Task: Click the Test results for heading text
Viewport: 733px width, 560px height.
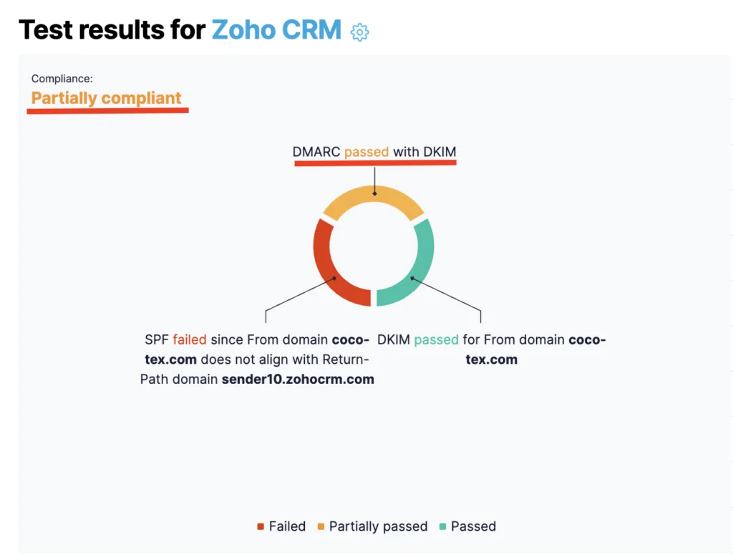Action: (112, 30)
